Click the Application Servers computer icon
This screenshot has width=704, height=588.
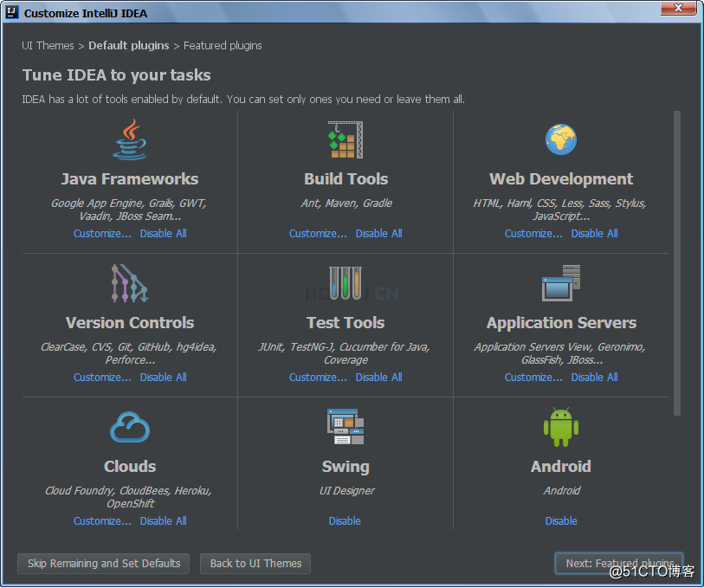[561, 283]
